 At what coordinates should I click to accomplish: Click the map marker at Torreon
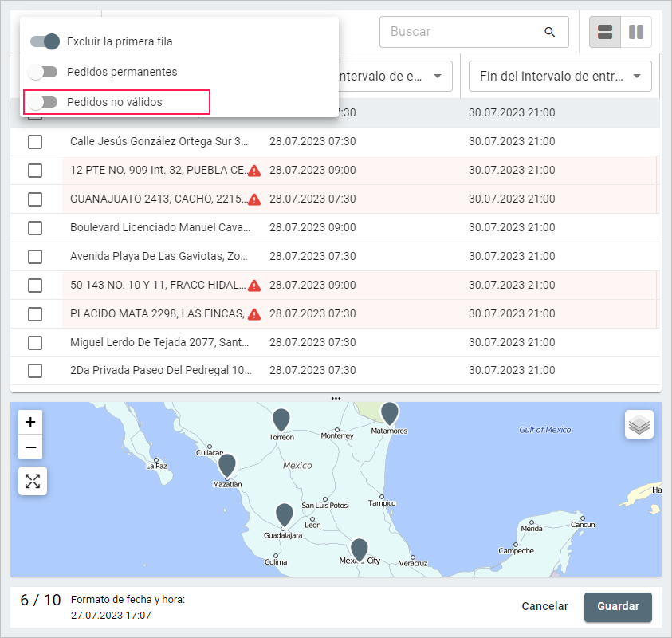[281, 419]
